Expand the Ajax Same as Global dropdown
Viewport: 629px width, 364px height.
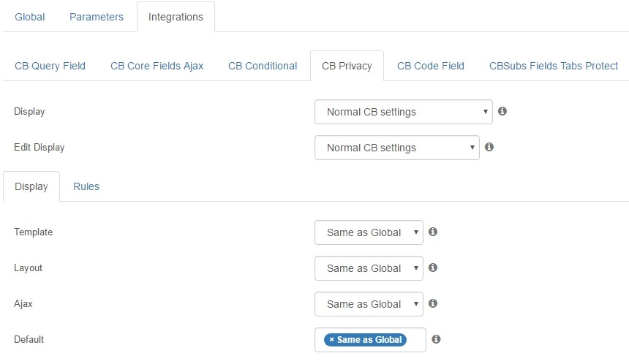tap(369, 304)
